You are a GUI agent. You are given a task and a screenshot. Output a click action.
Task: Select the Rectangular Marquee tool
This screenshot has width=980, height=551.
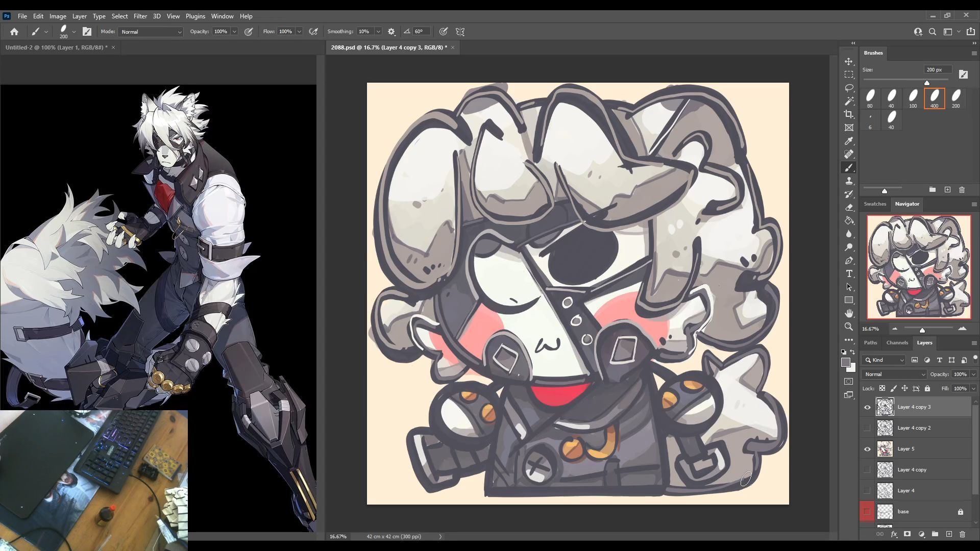[x=849, y=74]
